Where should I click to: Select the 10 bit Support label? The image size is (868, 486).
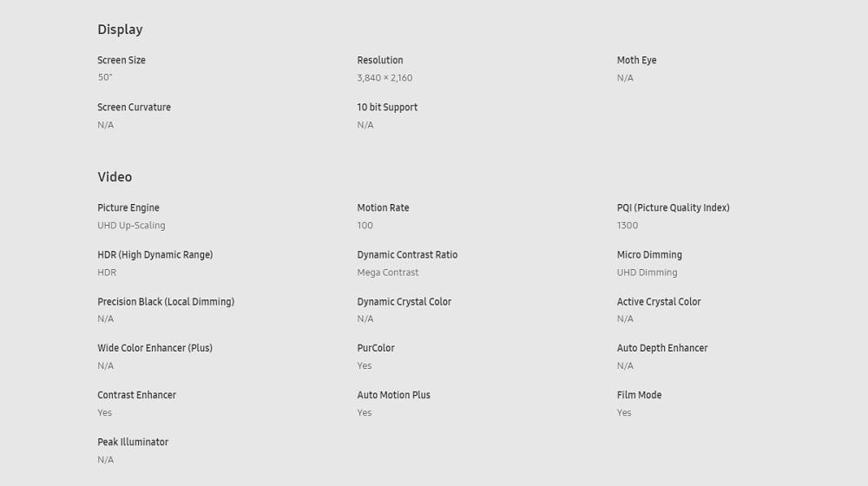(x=387, y=108)
